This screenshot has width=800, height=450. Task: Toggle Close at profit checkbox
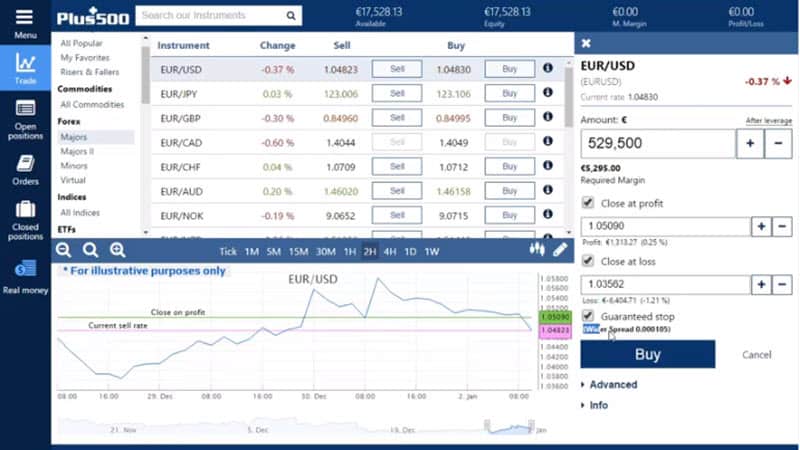click(x=588, y=203)
